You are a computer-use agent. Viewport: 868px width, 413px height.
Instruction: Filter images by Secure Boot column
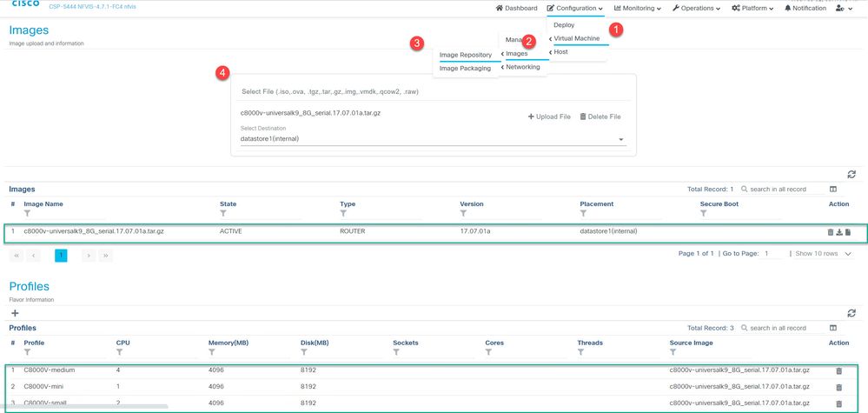[x=704, y=213]
